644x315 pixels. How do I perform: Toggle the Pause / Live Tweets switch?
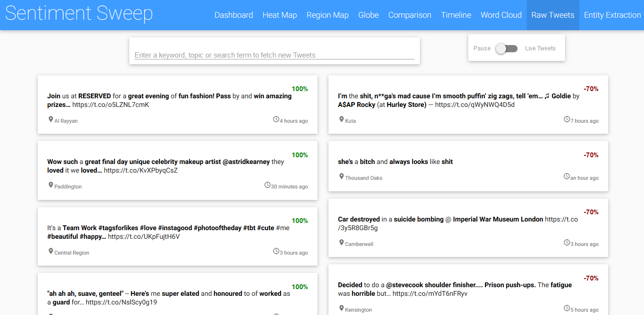[x=506, y=48]
